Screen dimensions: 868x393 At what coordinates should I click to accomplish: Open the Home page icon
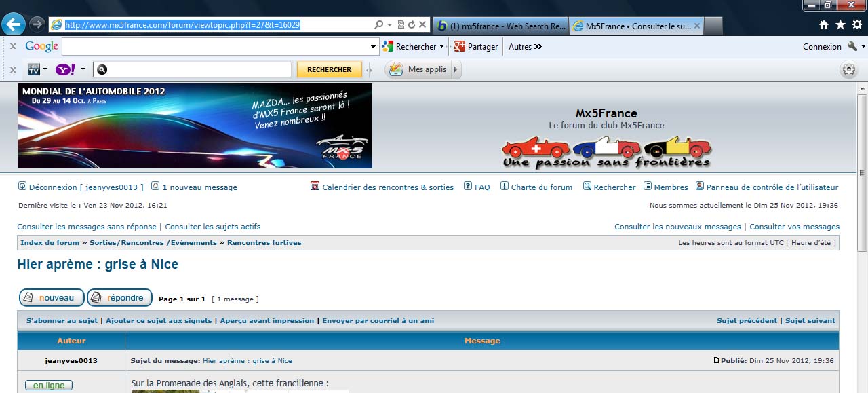(824, 25)
